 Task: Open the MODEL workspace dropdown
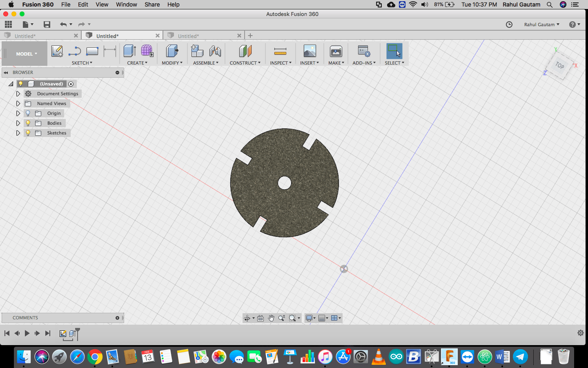(x=26, y=54)
